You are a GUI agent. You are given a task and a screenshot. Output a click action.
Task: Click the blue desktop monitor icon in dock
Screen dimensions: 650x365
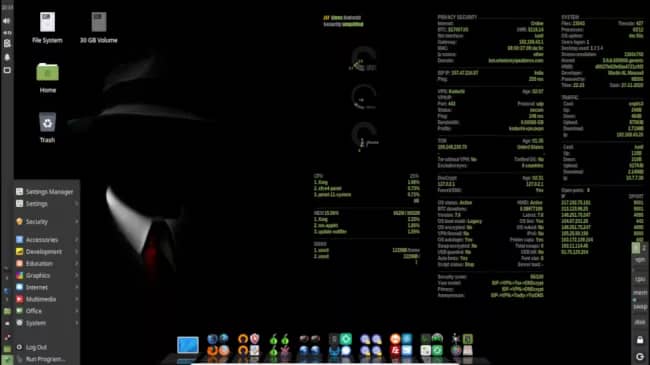(x=188, y=345)
